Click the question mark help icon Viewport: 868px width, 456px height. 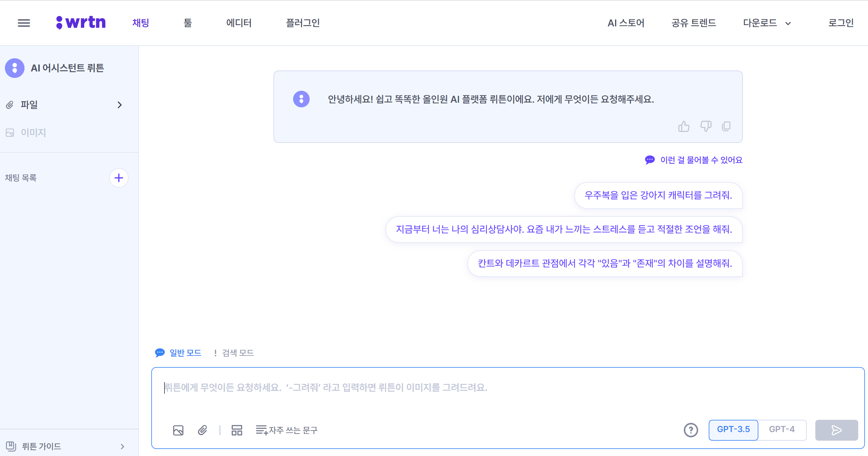click(690, 430)
